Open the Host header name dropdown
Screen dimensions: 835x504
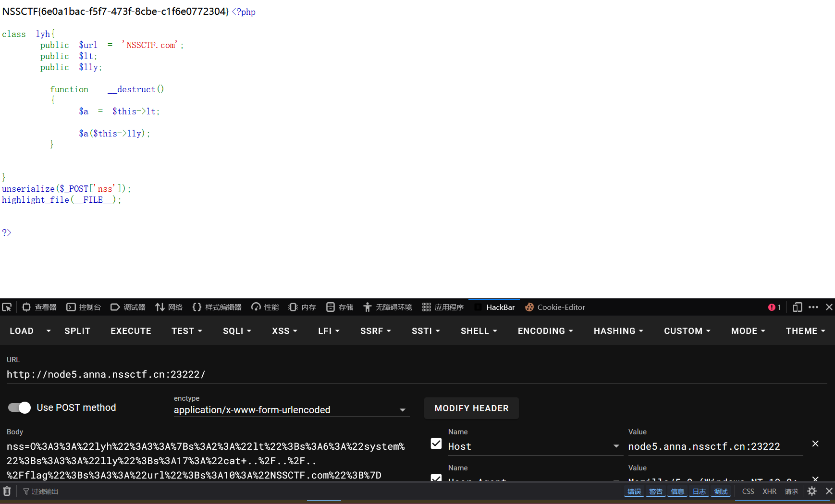(x=535, y=446)
